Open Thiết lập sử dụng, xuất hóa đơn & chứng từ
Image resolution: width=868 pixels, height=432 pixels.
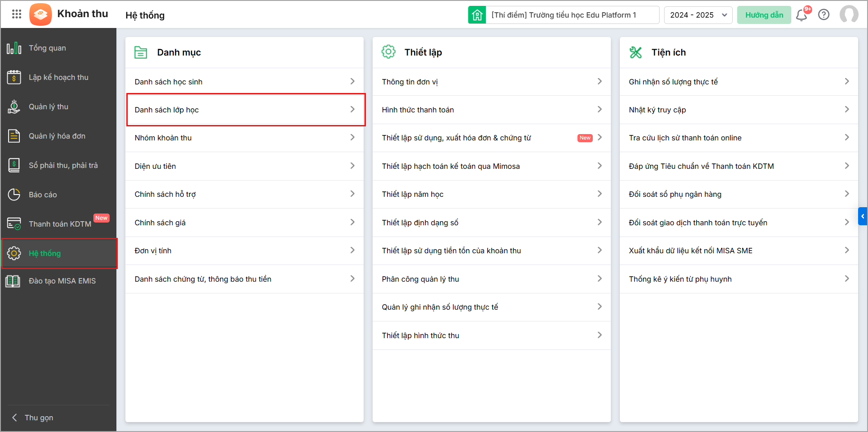pyautogui.click(x=492, y=138)
